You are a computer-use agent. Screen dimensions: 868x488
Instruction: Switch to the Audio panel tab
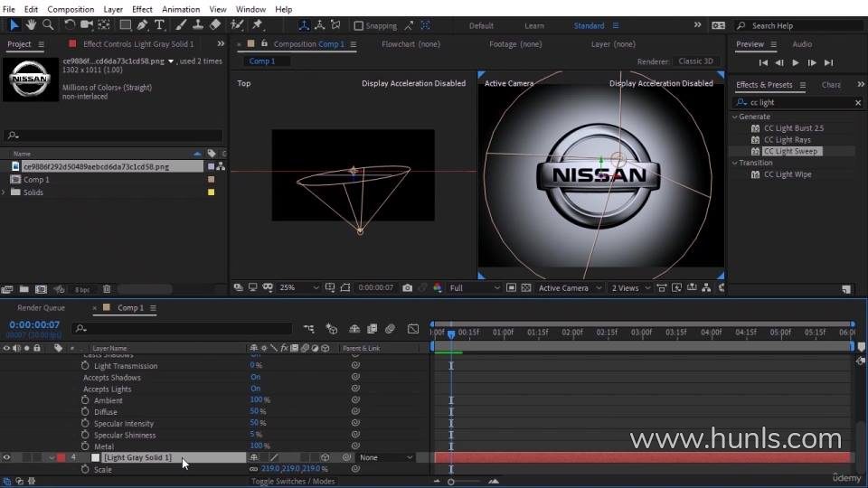point(802,44)
